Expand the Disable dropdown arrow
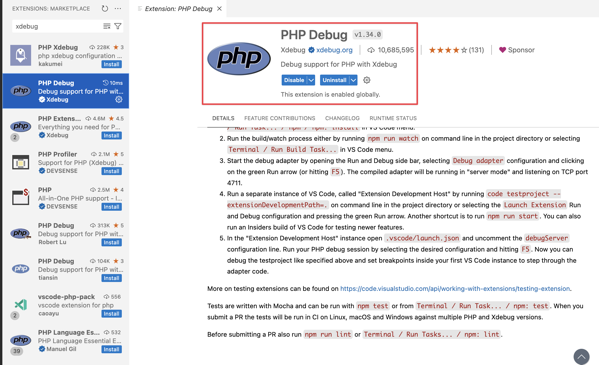 tap(311, 80)
